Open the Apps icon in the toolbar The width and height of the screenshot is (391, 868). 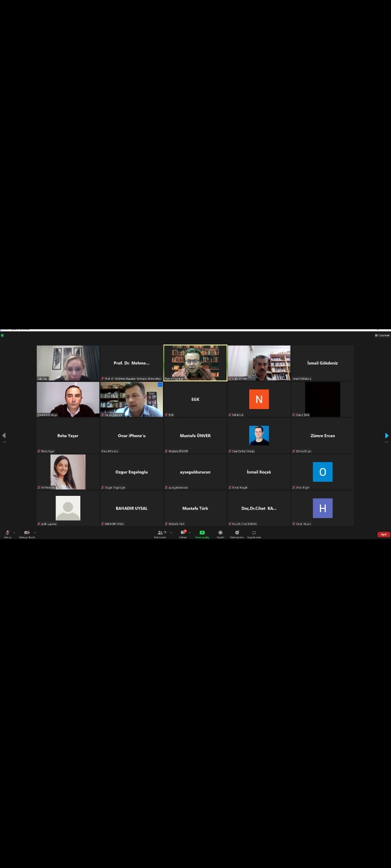[x=254, y=533]
